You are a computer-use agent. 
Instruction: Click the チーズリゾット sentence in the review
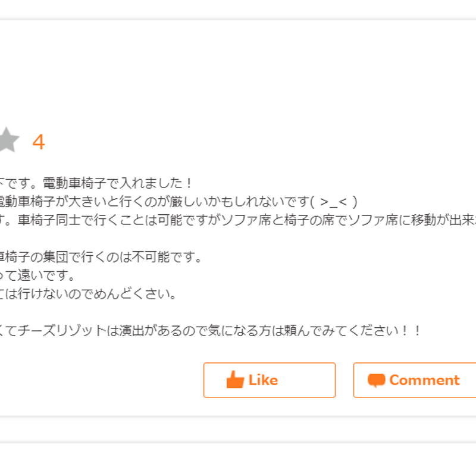pyautogui.click(x=210, y=331)
